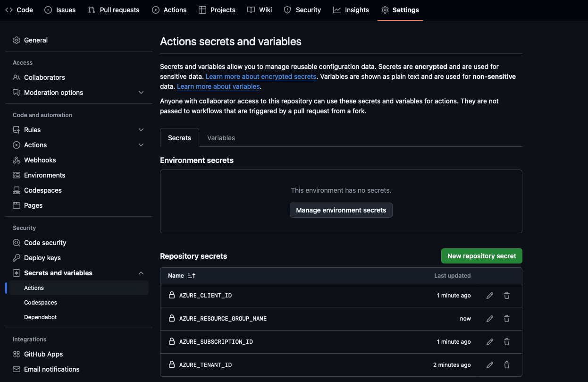Collapse the Secrets and variables section
Image resolution: width=588 pixels, height=382 pixels.
[x=141, y=273]
